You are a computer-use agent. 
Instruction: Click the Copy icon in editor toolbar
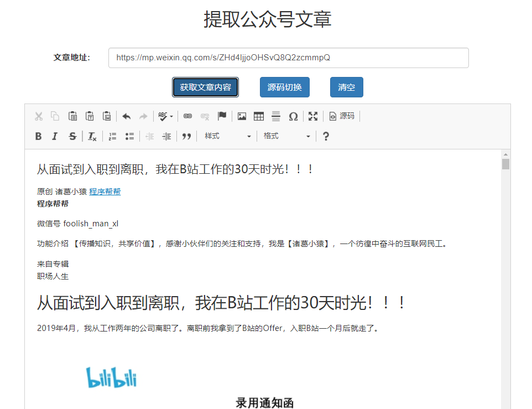55,116
